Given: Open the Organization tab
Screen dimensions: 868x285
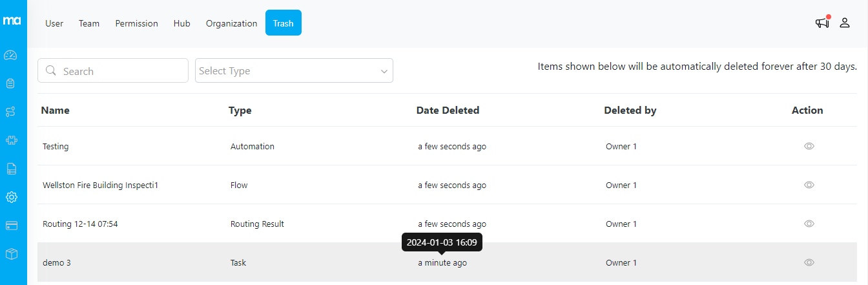Looking at the screenshot, I should coord(231,23).
